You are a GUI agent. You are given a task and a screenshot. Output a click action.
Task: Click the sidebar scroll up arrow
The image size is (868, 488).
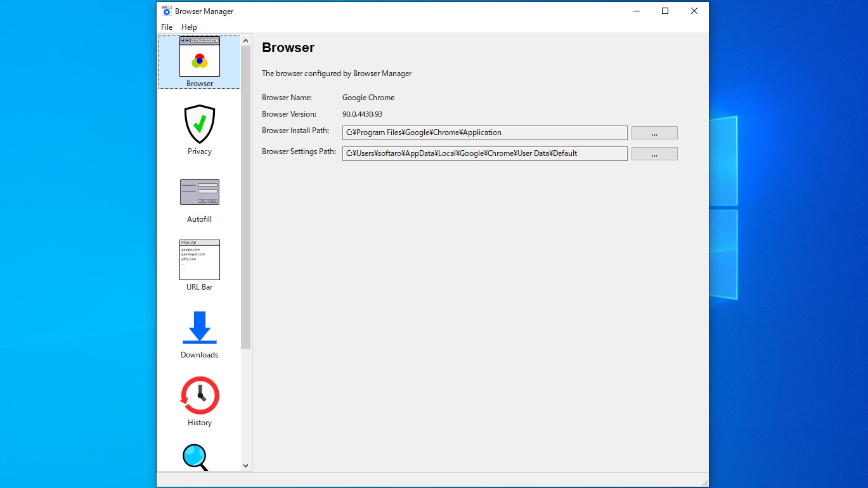[x=246, y=41]
